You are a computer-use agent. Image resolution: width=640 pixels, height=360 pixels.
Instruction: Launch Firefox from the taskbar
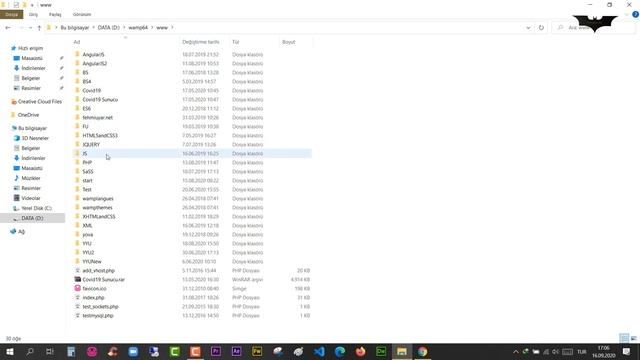point(360,351)
